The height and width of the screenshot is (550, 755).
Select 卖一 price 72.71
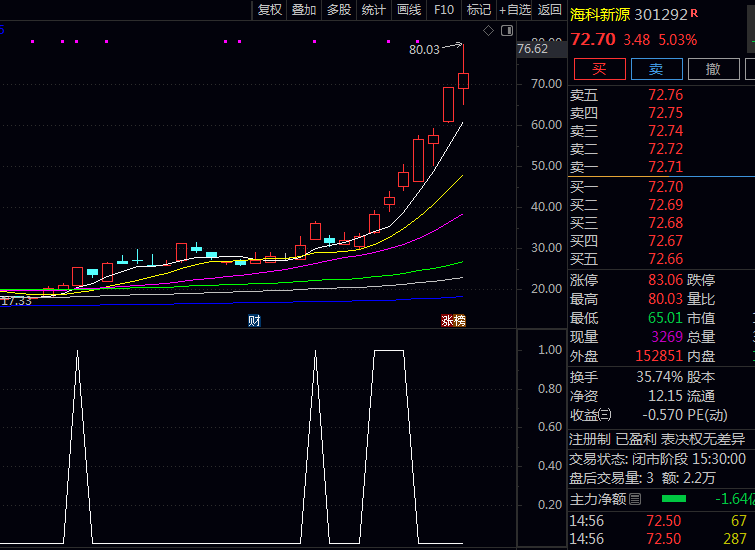[665, 167]
